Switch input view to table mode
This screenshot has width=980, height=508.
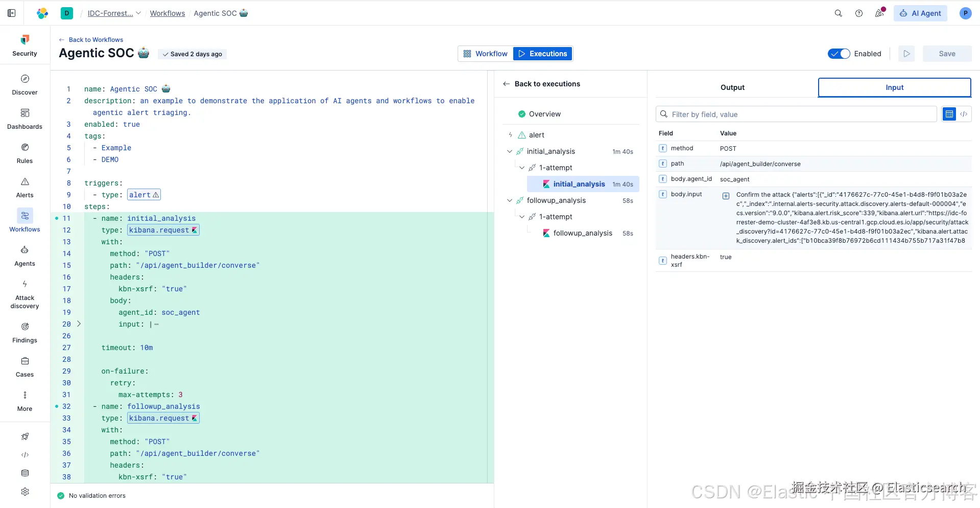[949, 114]
